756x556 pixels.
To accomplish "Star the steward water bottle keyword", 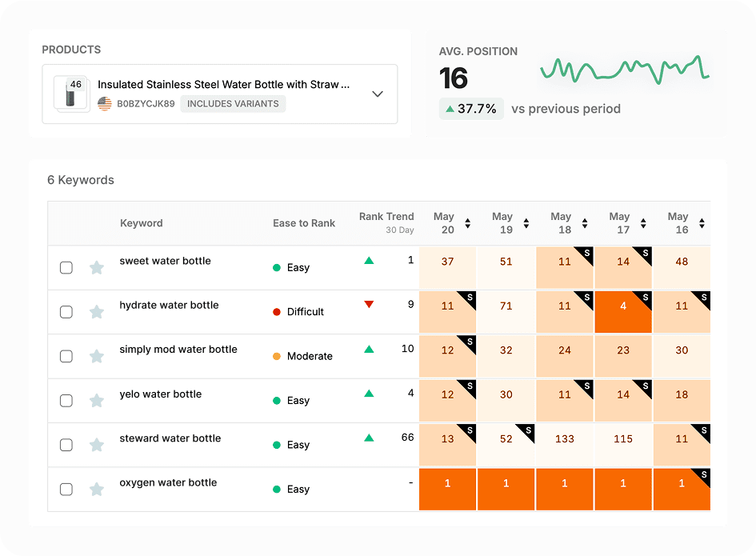I will point(97,445).
